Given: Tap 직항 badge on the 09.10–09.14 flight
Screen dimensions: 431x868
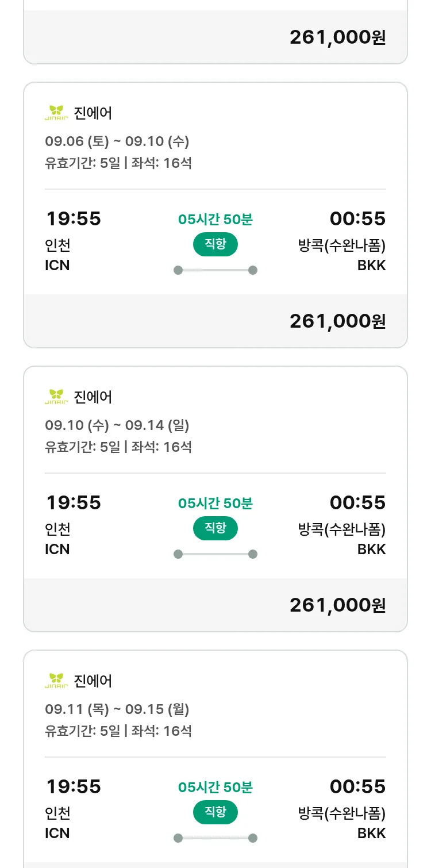Looking at the screenshot, I should pos(215,529).
